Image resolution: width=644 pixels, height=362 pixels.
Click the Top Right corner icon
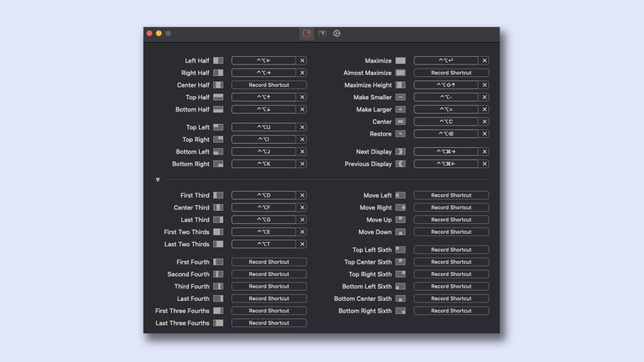218,140
